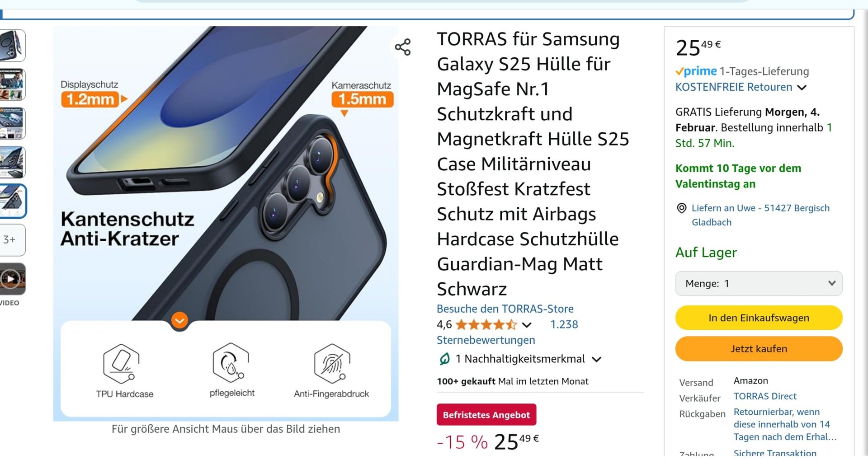Click the TORRAS Direct seller link
Image resolution: width=868 pixels, height=459 pixels.
pos(765,396)
